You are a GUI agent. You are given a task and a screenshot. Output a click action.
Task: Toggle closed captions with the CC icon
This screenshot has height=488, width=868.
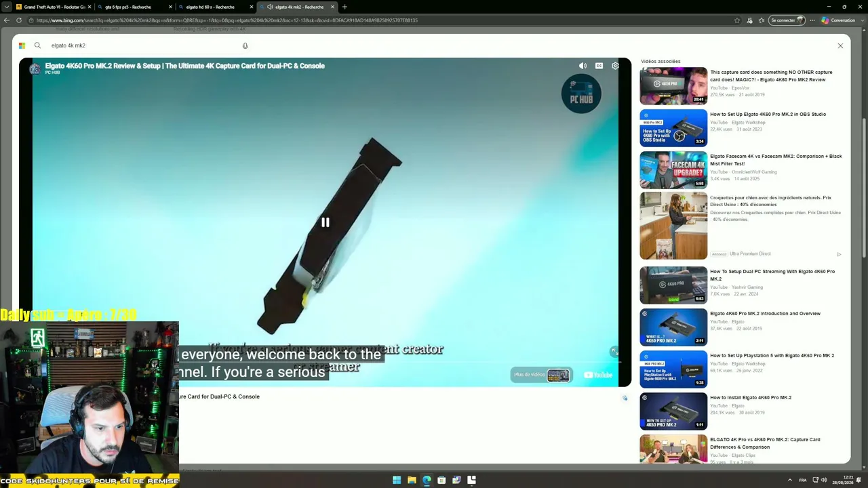point(599,66)
